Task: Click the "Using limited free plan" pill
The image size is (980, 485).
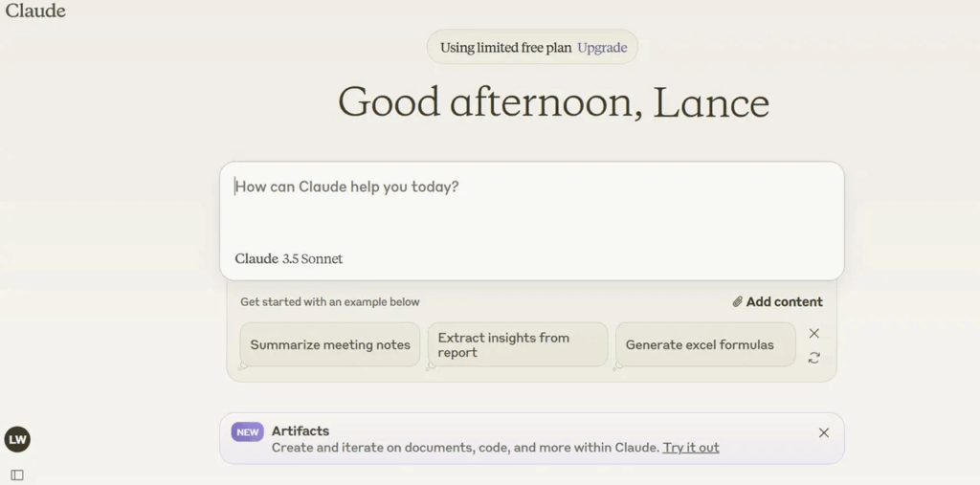Action: 507,48
